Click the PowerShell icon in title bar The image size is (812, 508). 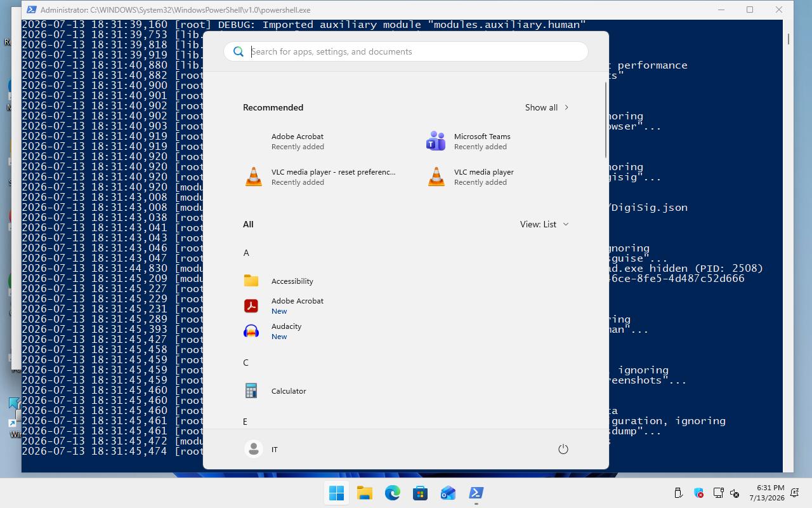30,10
